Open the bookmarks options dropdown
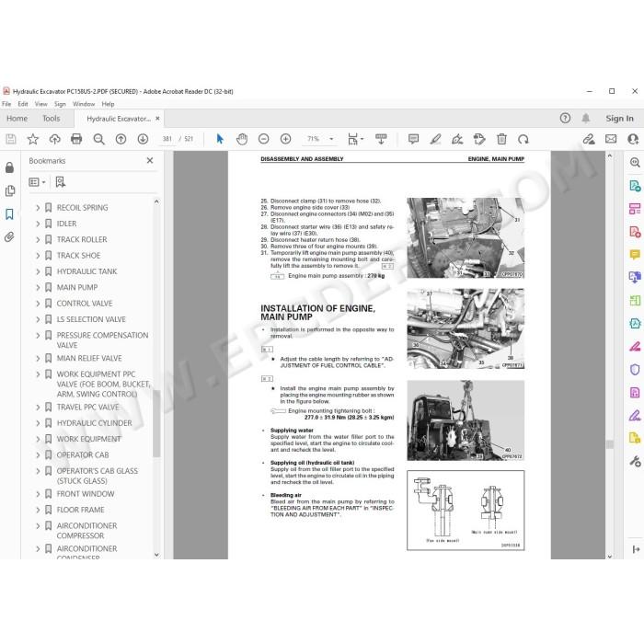 [37, 182]
